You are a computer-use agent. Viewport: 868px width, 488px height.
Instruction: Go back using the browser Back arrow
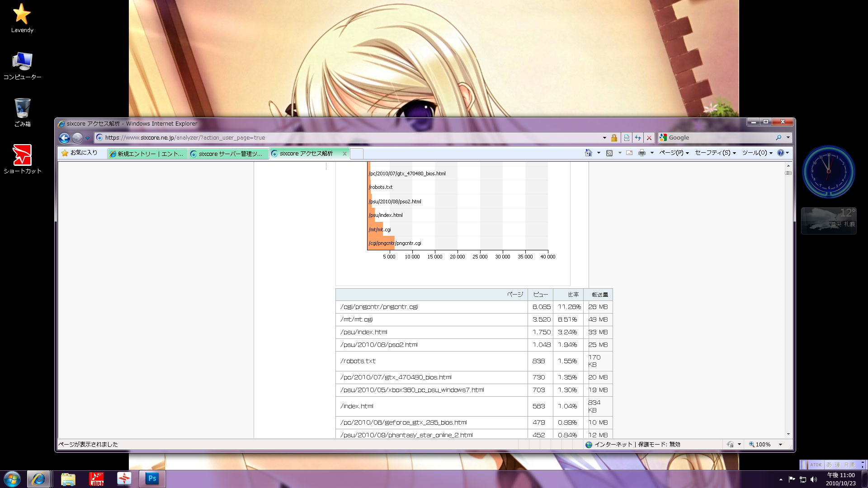pos(64,138)
